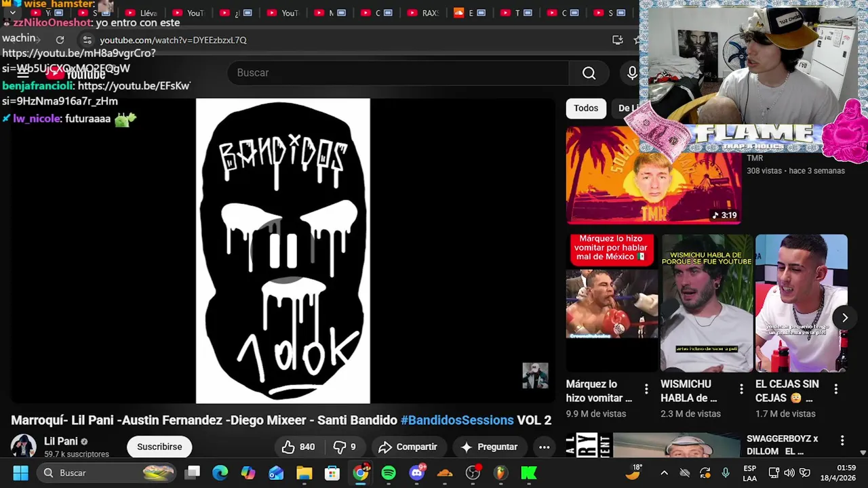Switch to the SoundCloud browser tab
The image size is (868, 488).
click(469, 13)
